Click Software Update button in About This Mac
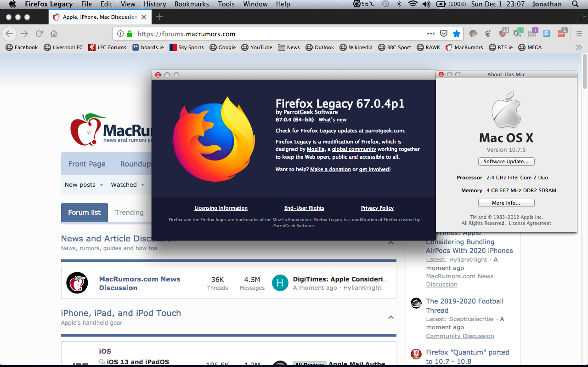The height and width of the screenshot is (367, 588). point(506,161)
